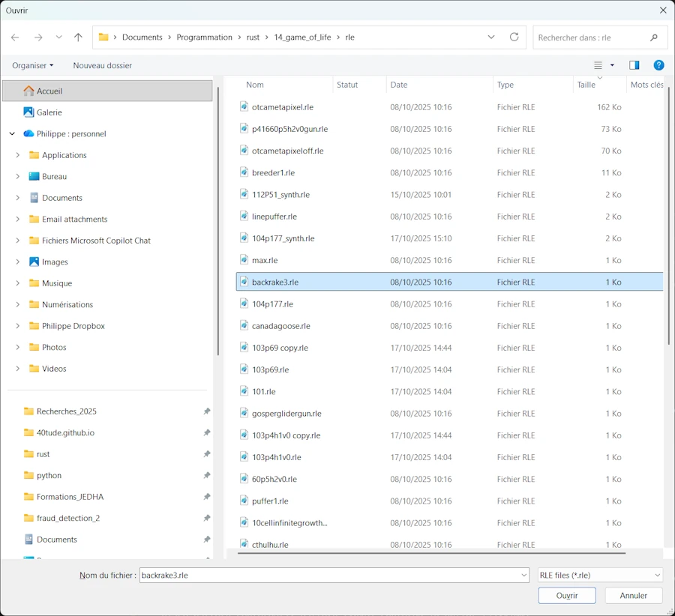The height and width of the screenshot is (616, 675).
Task: Toggle the preview pane icon
Action: point(634,65)
